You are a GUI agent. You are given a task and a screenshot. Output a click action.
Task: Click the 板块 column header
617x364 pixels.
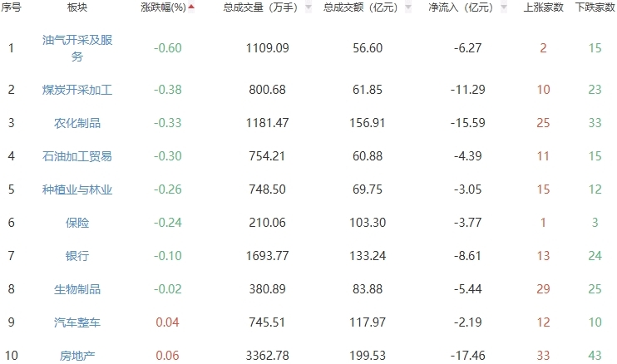pos(77,7)
